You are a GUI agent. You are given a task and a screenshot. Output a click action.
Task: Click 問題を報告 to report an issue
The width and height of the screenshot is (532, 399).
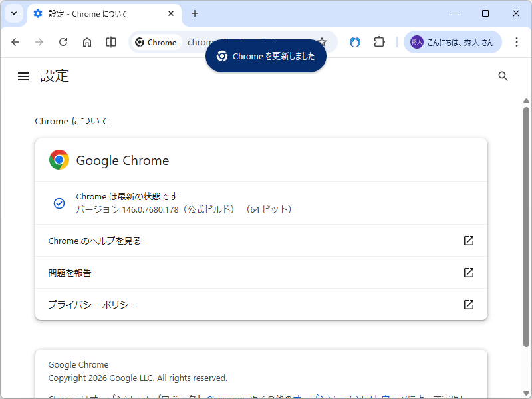pos(261,273)
